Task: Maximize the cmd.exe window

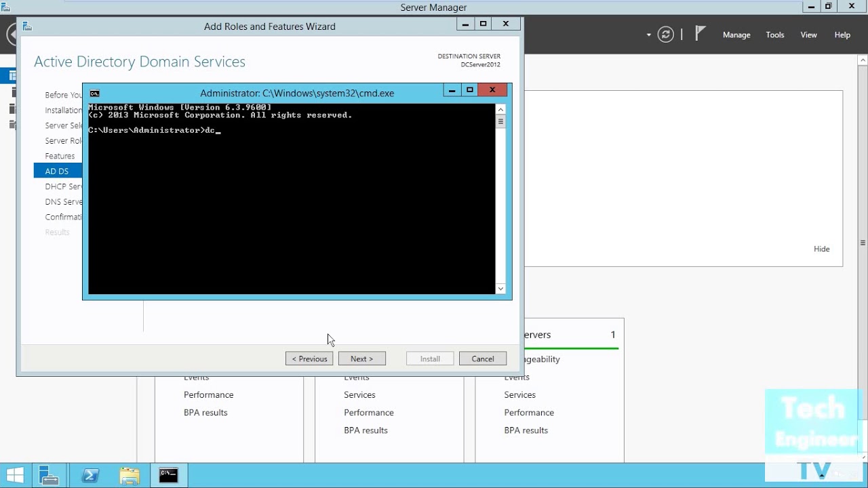Action: (470, 90)
